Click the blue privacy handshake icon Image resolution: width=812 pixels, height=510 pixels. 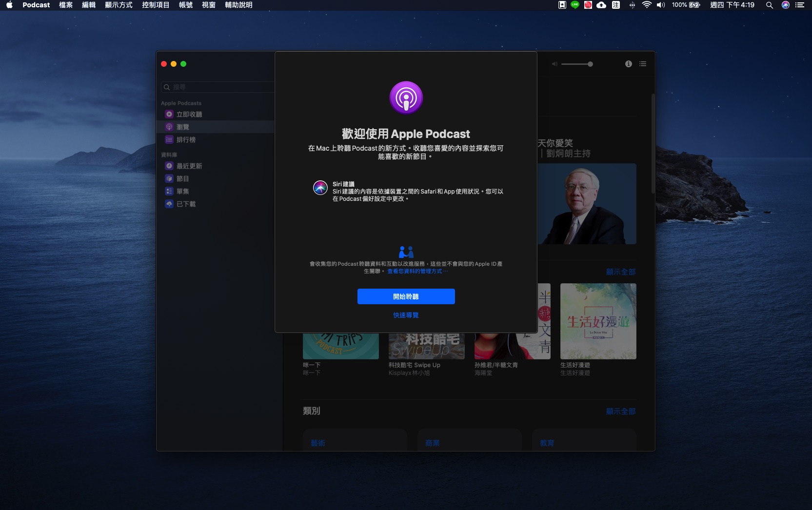click(x=406, y=252)
